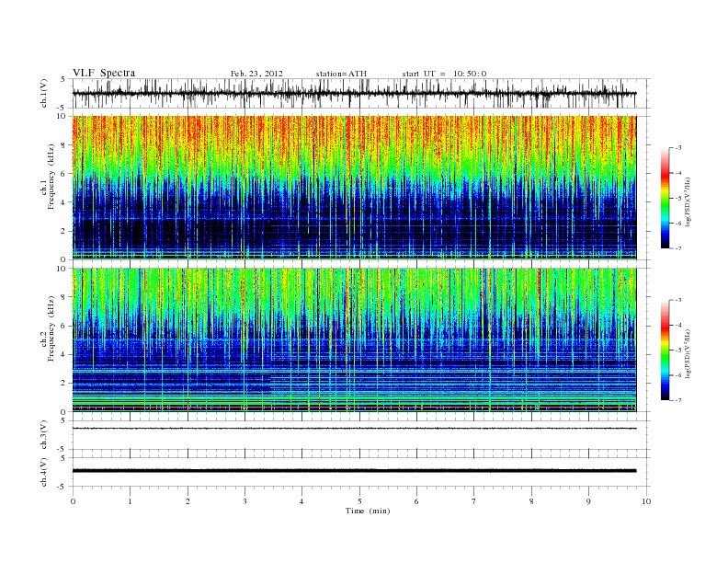
Task: Click the '4' kHz tick on ch.2 frequency axis
Action: click(x=64, y=355)
